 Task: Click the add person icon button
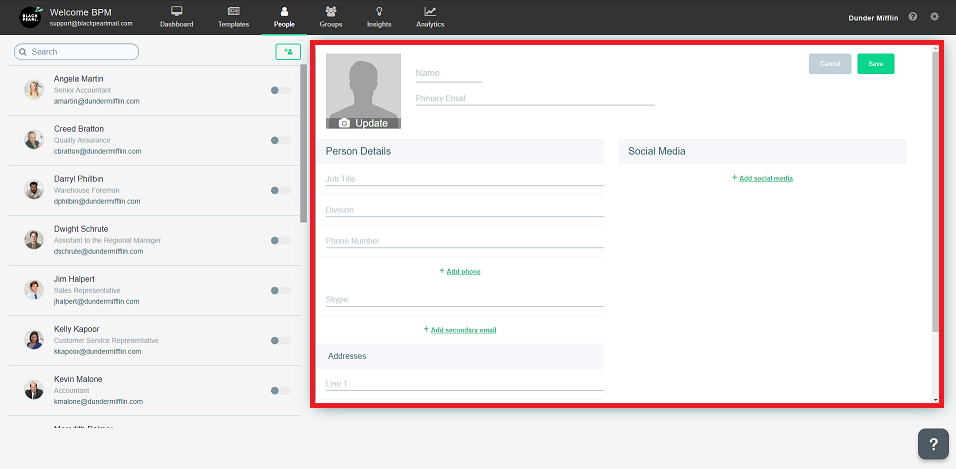288,52
